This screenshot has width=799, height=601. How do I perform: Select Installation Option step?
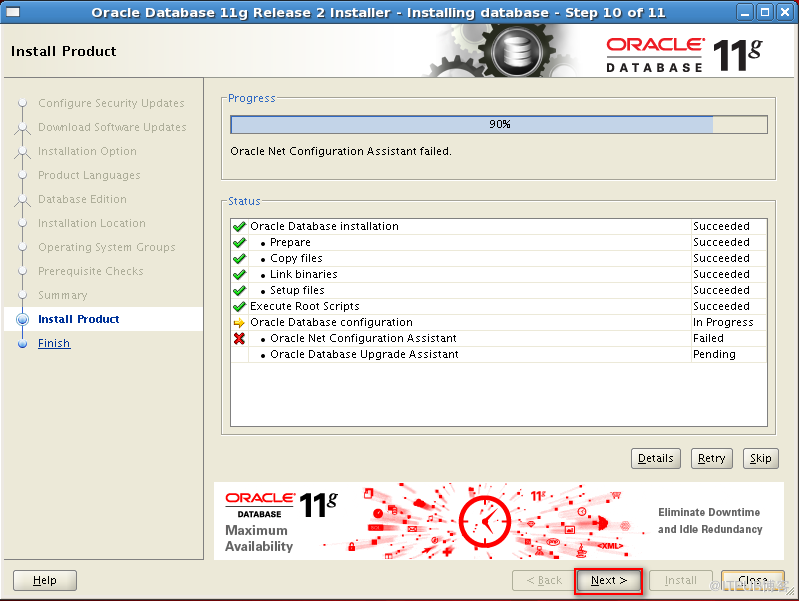tap(87, 151)
